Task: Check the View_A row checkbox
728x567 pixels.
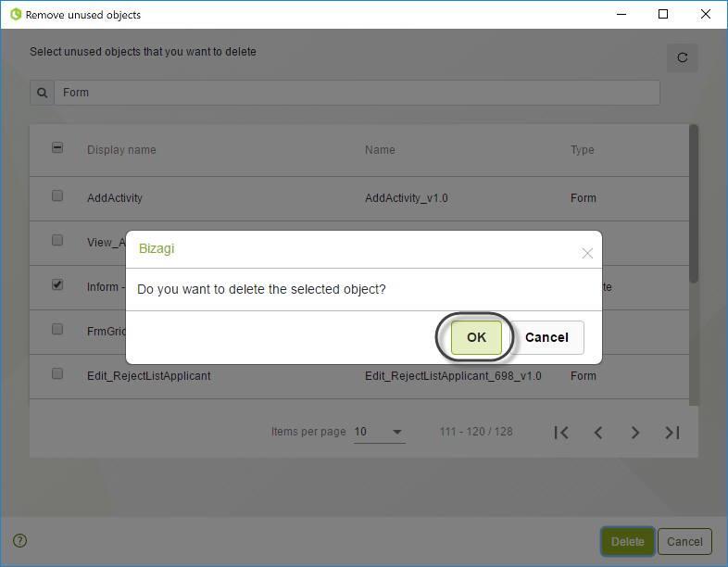Action: pos(57,240)
